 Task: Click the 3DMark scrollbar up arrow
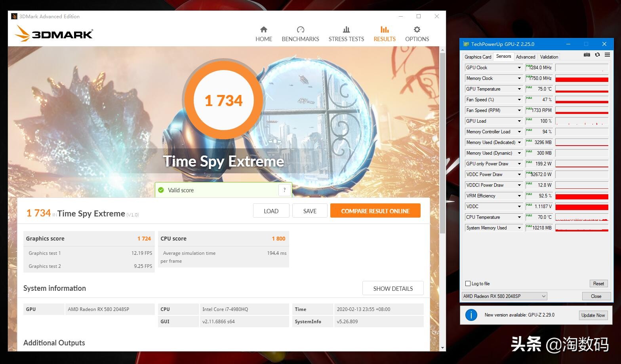pyautogui.click(x=442, y=49)
